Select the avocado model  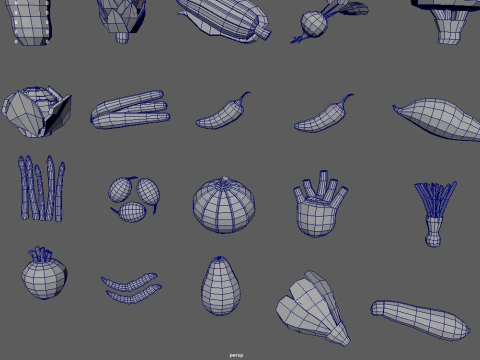tap(221, 286)
